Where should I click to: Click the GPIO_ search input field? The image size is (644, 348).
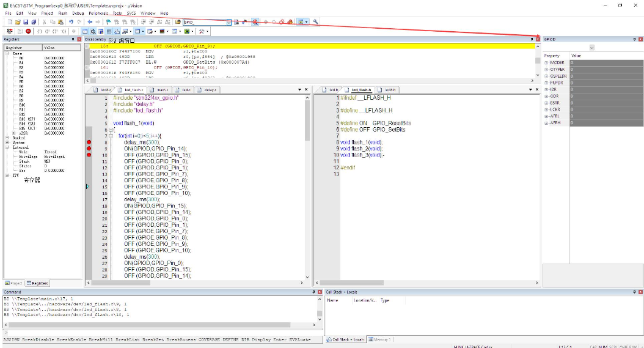pos(205,22)
